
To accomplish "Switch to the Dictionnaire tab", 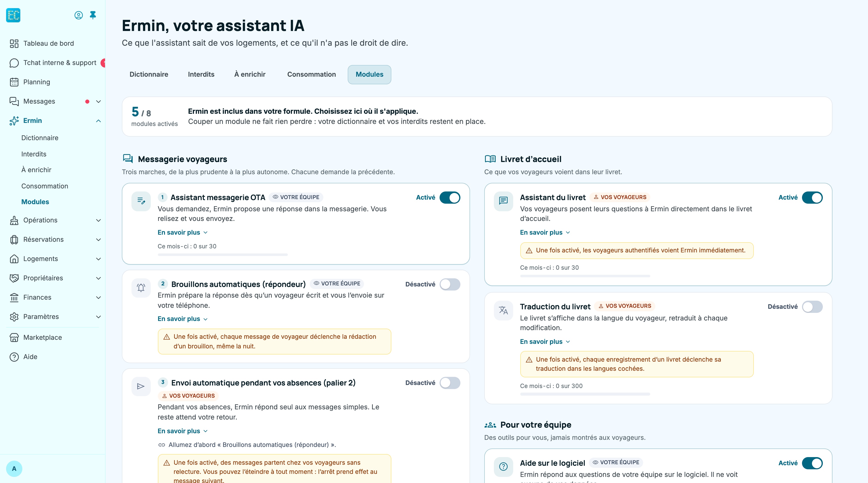I will [x=149, y=74].
